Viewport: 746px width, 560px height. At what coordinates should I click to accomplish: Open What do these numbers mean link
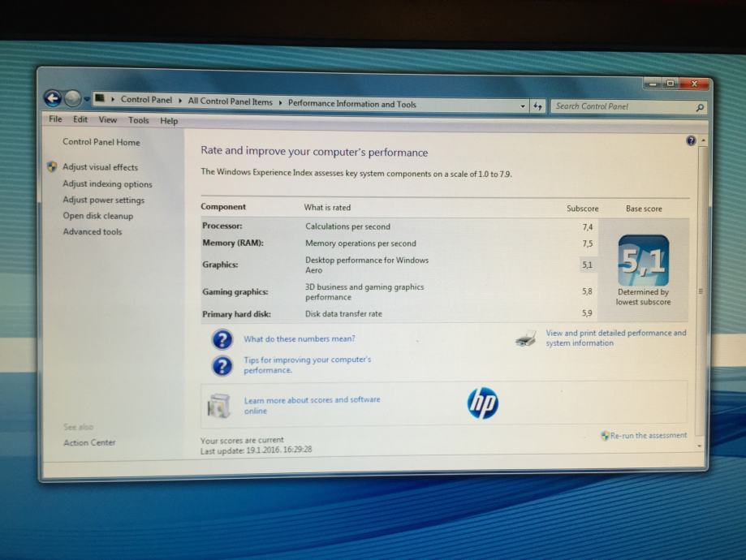pyautogui.click(x=300, y=338)
